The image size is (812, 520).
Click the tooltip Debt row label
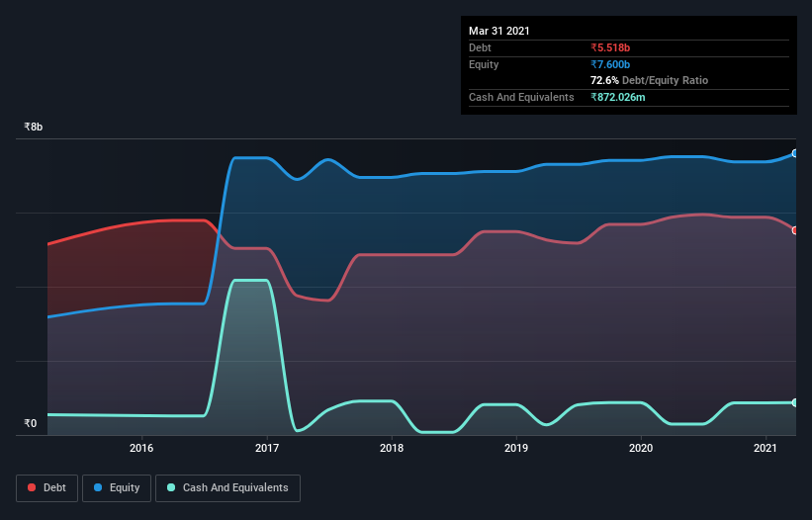point(480,47)
